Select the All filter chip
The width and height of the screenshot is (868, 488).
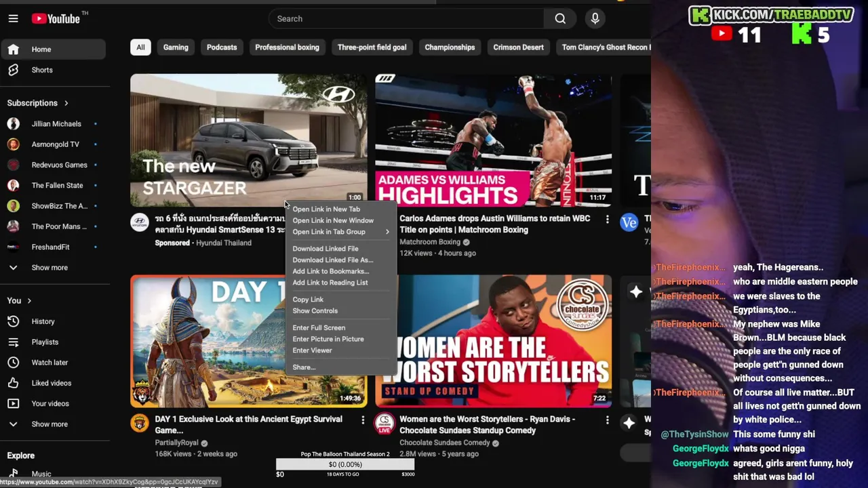tap(140, 47)
